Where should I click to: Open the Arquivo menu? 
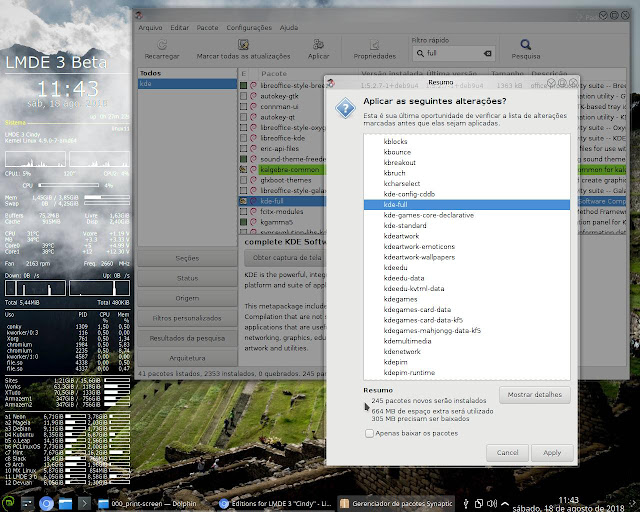[x=150, y=28]
